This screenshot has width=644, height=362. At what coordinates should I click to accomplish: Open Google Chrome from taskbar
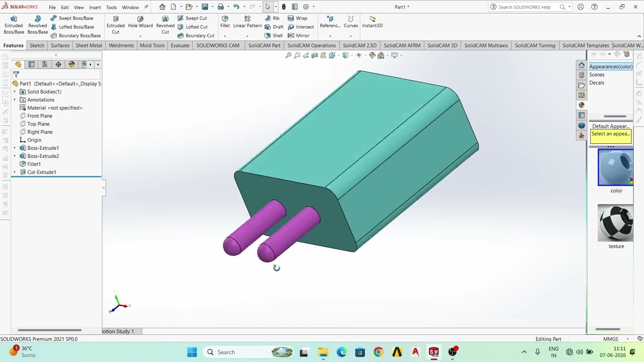click(x=378, y=352)
